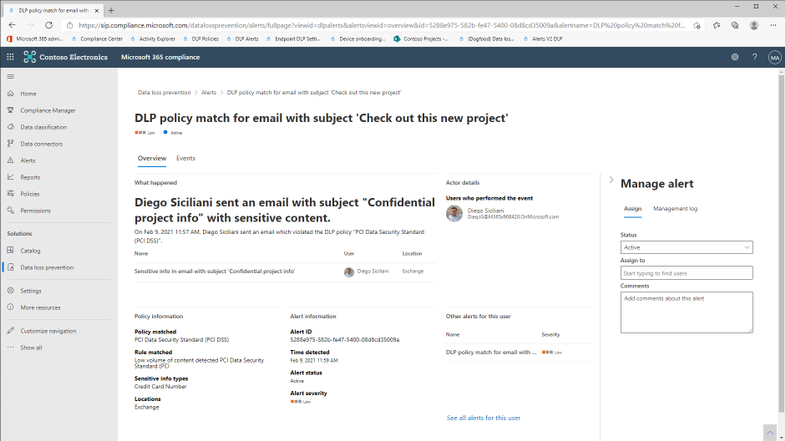
Task: Expand the Status dropdown showing Active
Action: (x=686, y=247)
